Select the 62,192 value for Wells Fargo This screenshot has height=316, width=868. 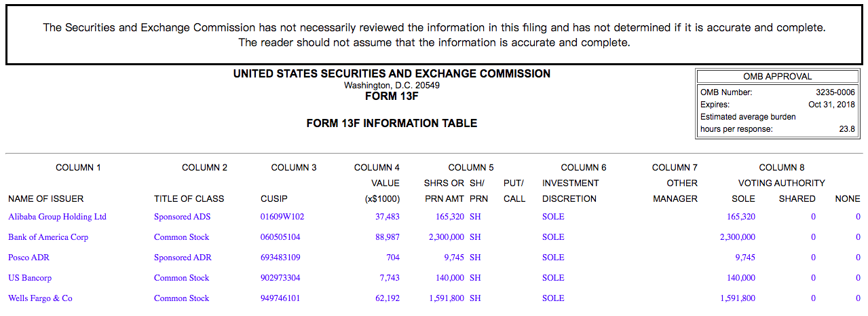click(x=388, y=298)
